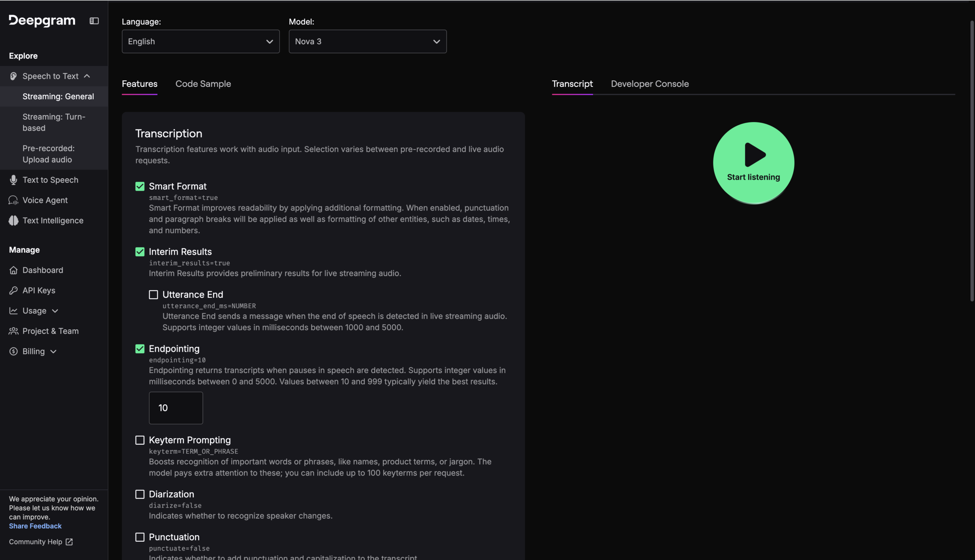Collapse the sidebar panel icon
Viewport: 975px width, 560px height.
94,21
